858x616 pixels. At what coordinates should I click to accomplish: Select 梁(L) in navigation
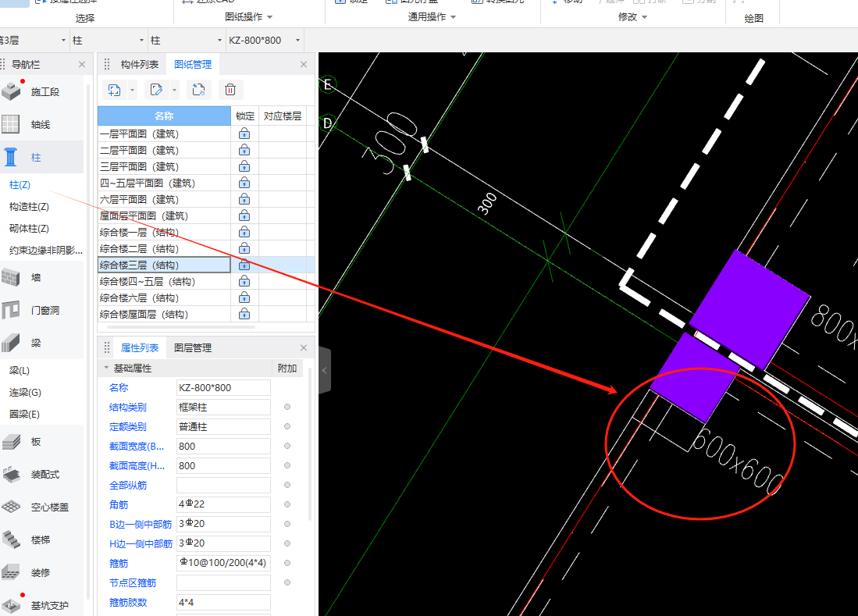(20, 370)
